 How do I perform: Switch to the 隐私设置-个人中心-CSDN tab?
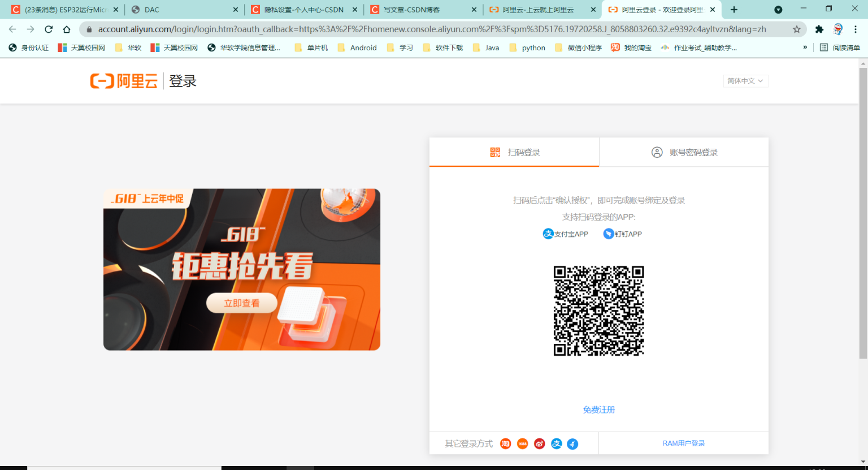[x=305, y=10]
